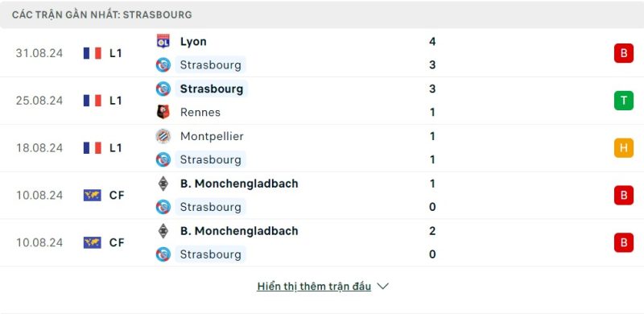This screenshot has width=644, height=314.
Task: Click the Rennes club crest
Action: (163, 112)
